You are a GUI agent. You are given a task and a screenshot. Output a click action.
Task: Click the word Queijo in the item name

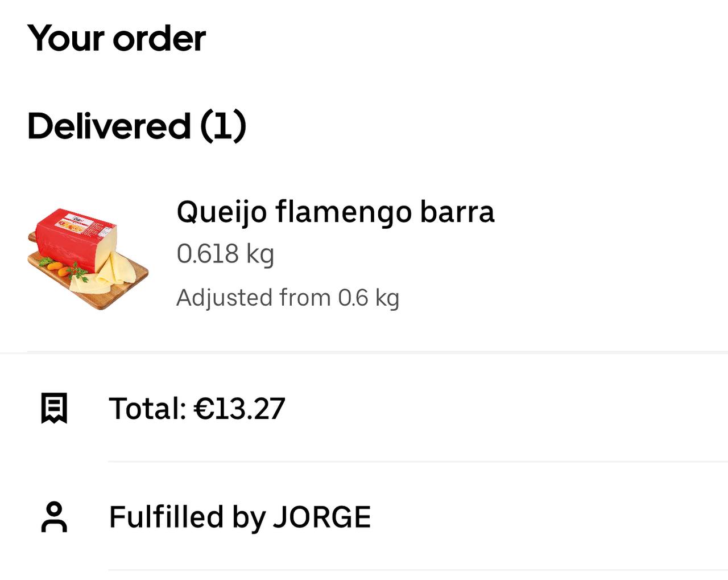(221, 212)
